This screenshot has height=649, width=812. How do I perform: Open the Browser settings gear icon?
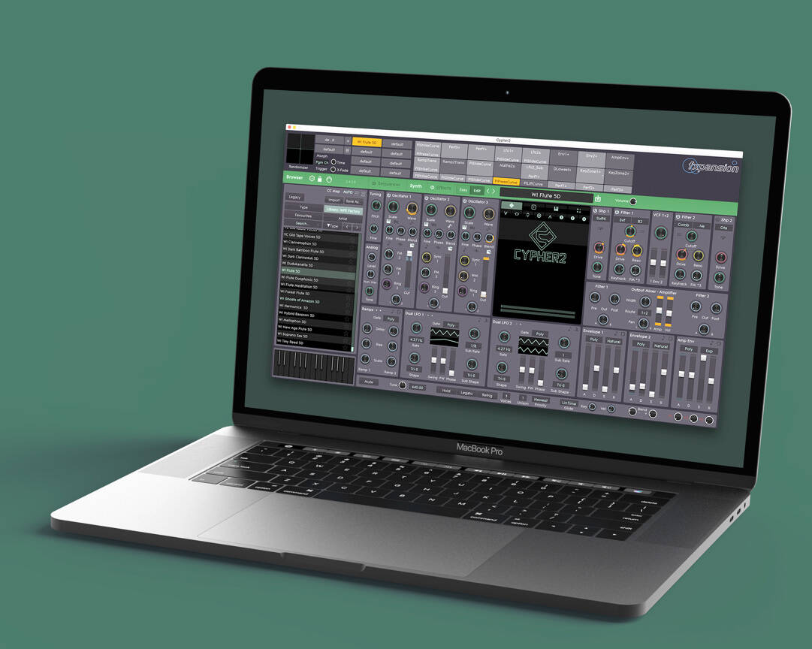coord(312,178)
